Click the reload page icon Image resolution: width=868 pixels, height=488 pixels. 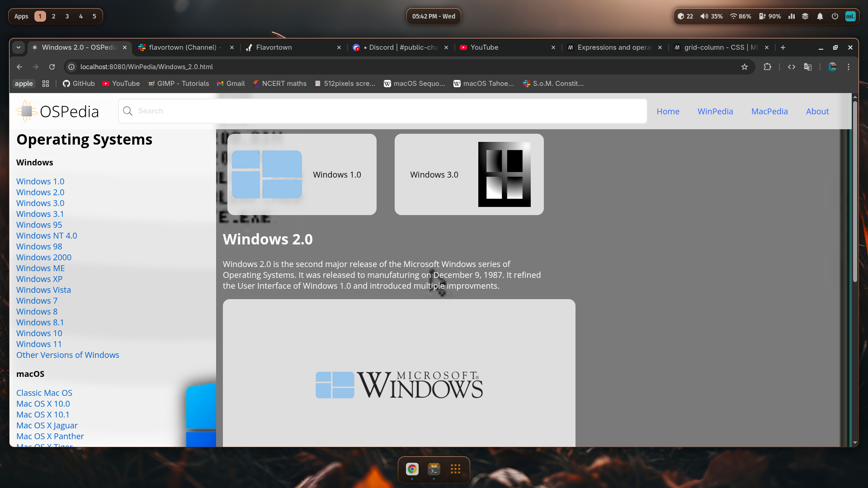click(52, 67)
